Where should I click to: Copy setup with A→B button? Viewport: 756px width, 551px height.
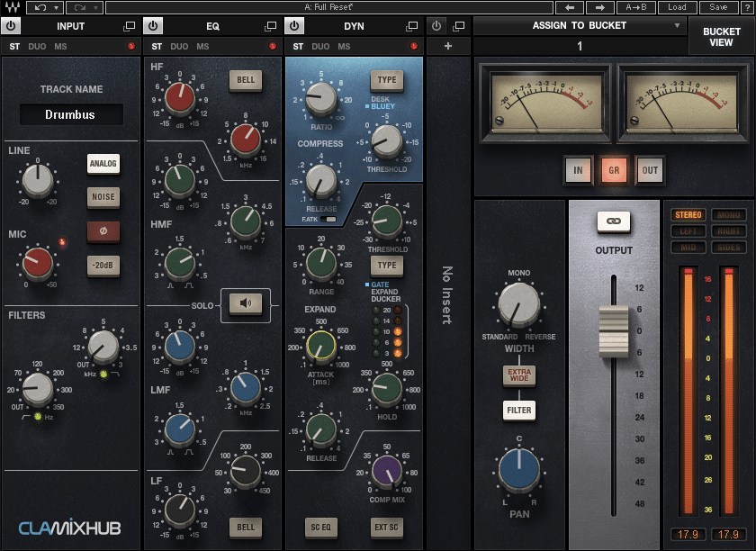[636, 7]
